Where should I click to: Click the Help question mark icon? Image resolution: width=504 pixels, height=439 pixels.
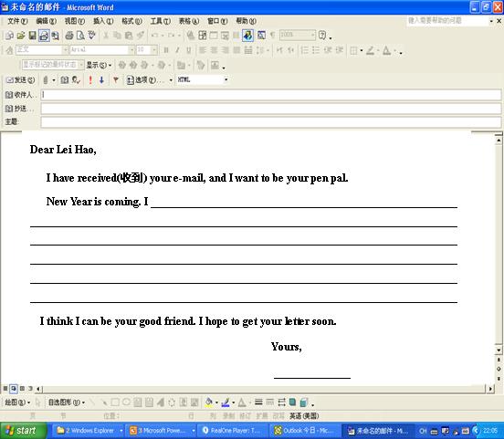click(x=322, y=35)
